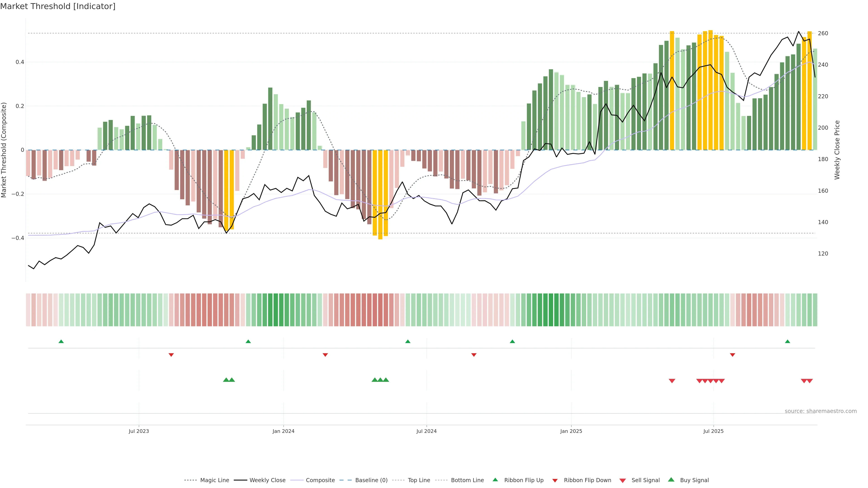Toggle Baseline (0) legend entry
Viewport: 868px width, 488px height.
tap(371, 480)
